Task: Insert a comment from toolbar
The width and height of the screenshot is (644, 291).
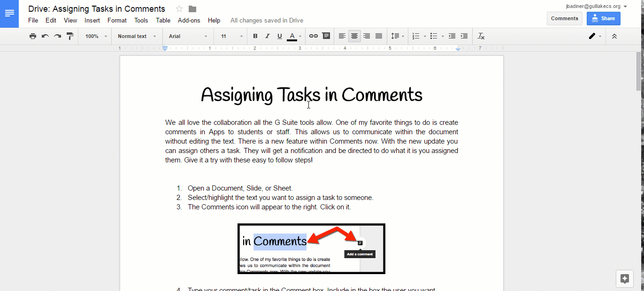Action: 326,36
